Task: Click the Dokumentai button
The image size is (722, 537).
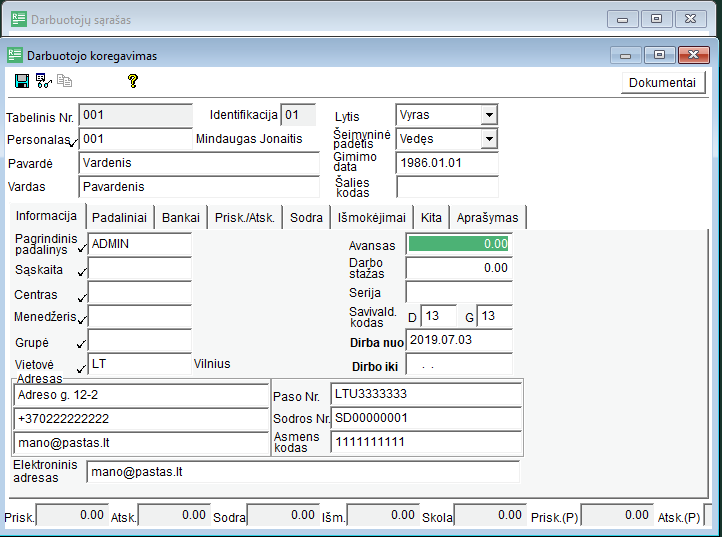Action: [662, 83]
